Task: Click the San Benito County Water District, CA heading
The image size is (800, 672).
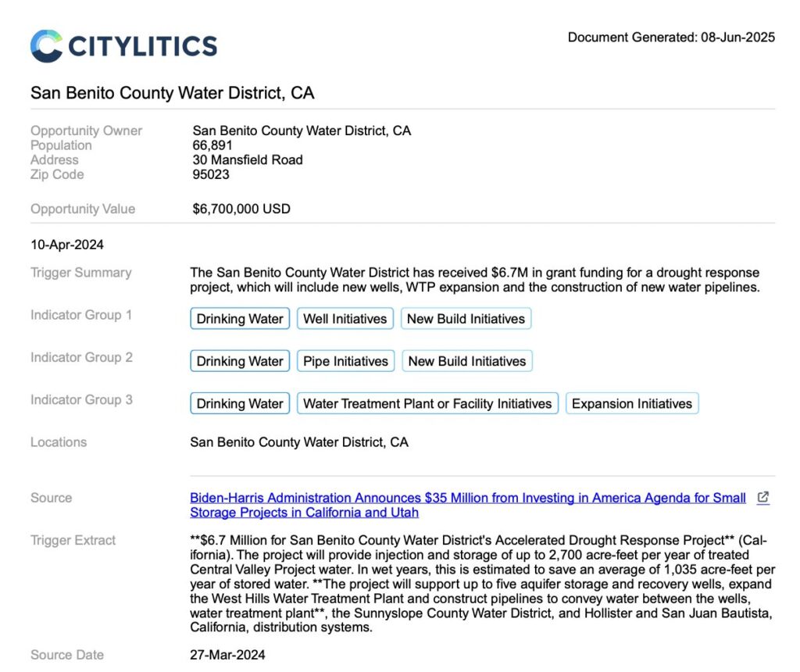Action: [x=173, y=93]
